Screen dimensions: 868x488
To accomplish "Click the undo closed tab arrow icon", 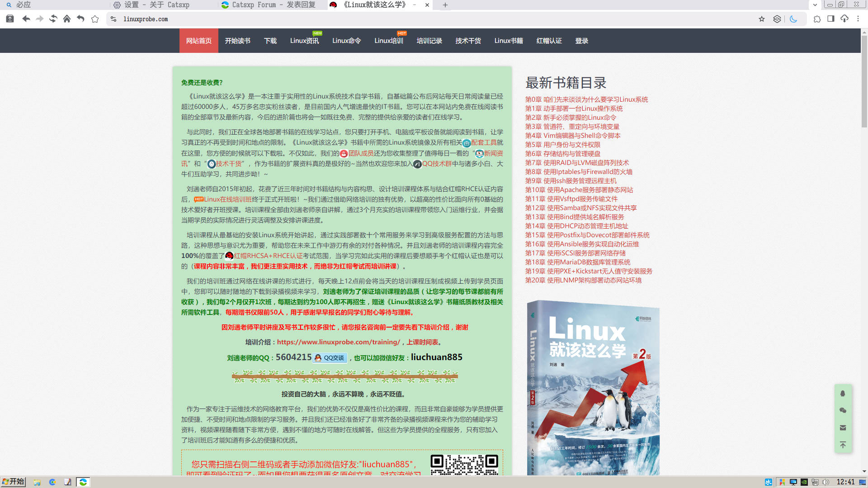I will click(80, 19).
